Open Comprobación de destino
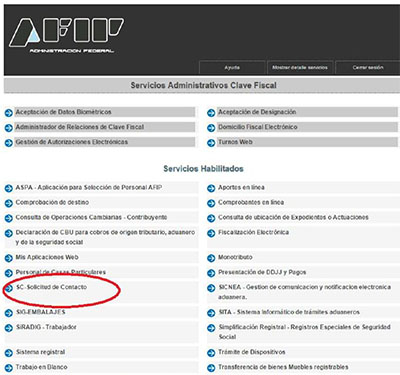Viewport: 400px width, 375px height. [52, 202]
